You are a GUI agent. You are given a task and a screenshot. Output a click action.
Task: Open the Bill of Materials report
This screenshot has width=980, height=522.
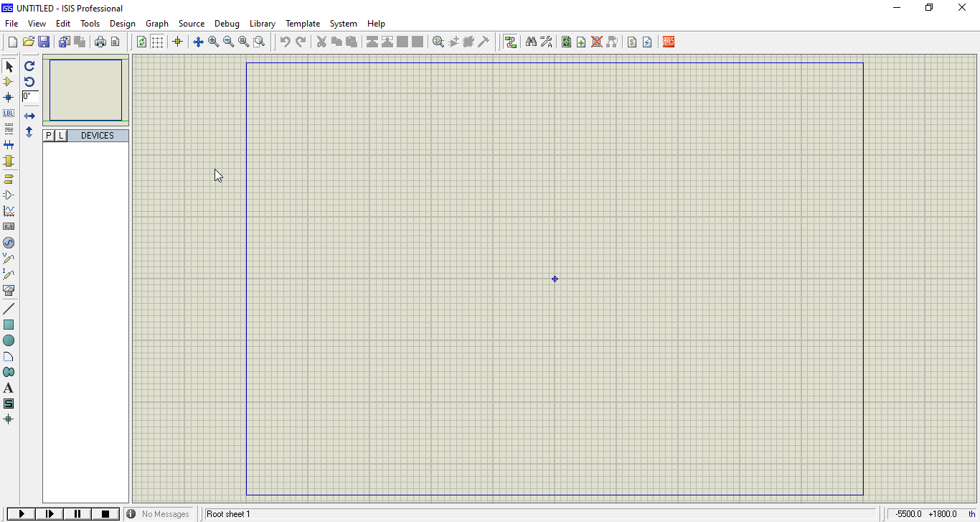pyautogui.click(x=631, y=42)
